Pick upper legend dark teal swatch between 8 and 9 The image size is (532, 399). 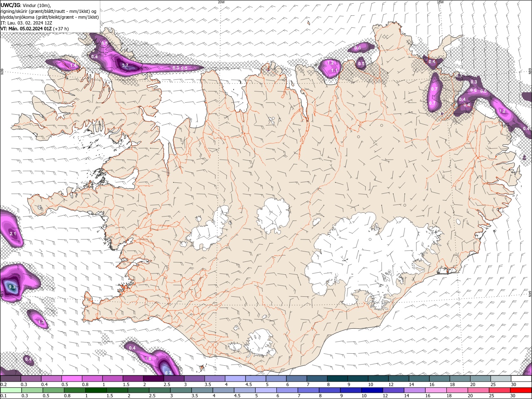pyautogui.click(x=337, y=379)
